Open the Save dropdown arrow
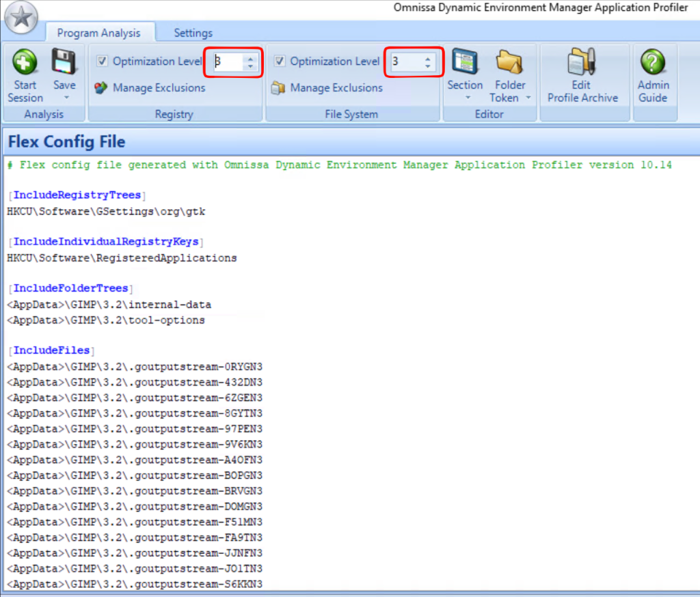Screen dimensions: 700x597 pyautogui.click(x=66, y=97)
